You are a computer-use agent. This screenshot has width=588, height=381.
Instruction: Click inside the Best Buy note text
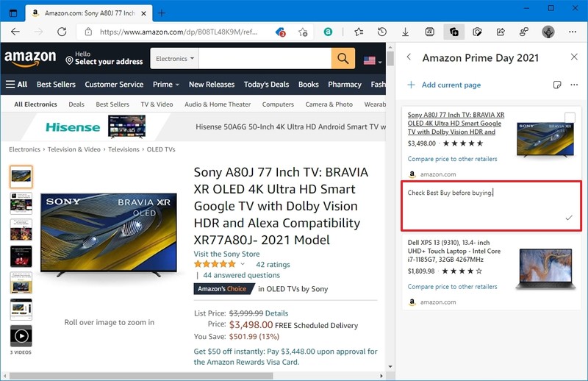[451, 193]
